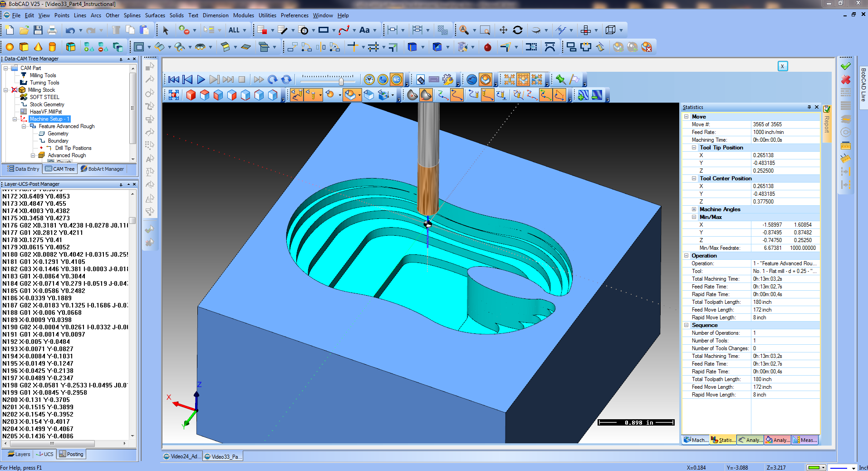The image size is (868, 471).
Task: Click the Print icon
Action: 52,30
